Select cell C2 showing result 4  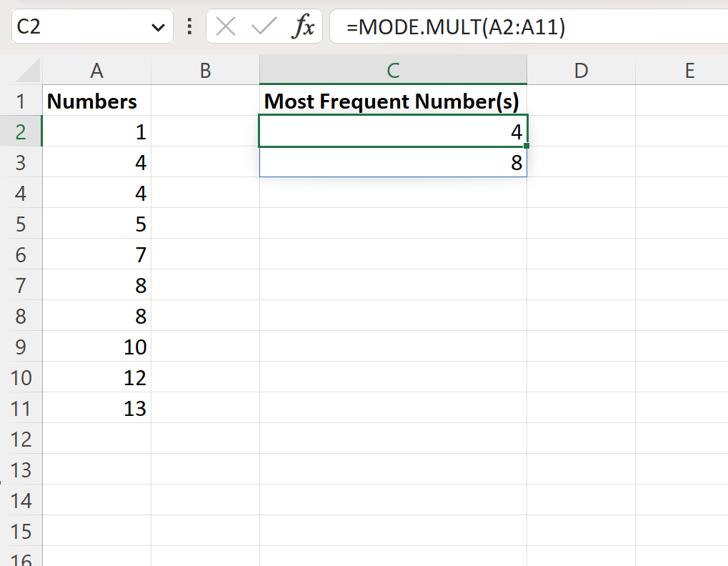[x=393, y=131]
